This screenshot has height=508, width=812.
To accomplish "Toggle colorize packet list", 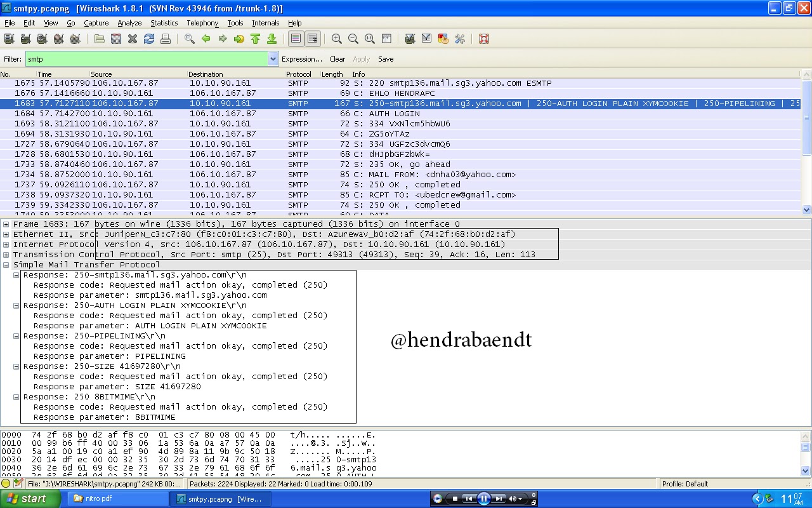I will pos(296,39).
